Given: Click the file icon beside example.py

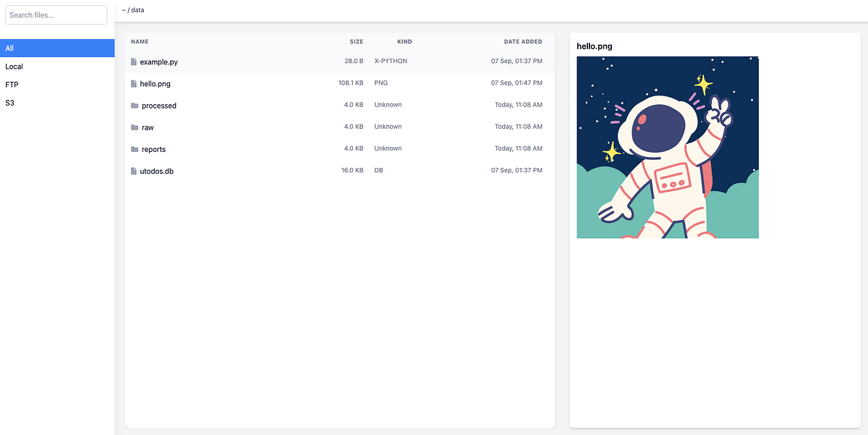Looking at the screenshot, I should [133, 62].
